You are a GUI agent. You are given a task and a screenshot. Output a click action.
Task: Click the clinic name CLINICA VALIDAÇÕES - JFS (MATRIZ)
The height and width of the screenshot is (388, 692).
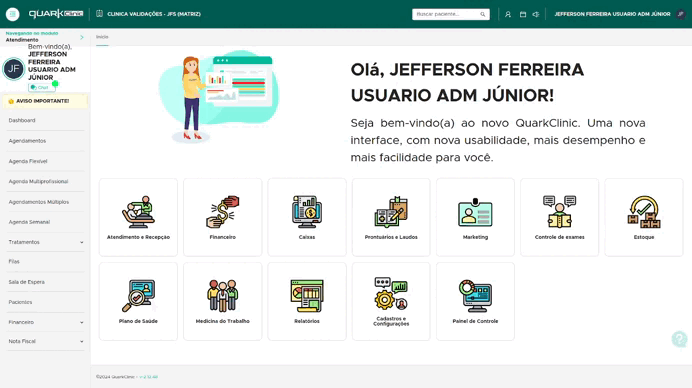click(x=154, y=14)
